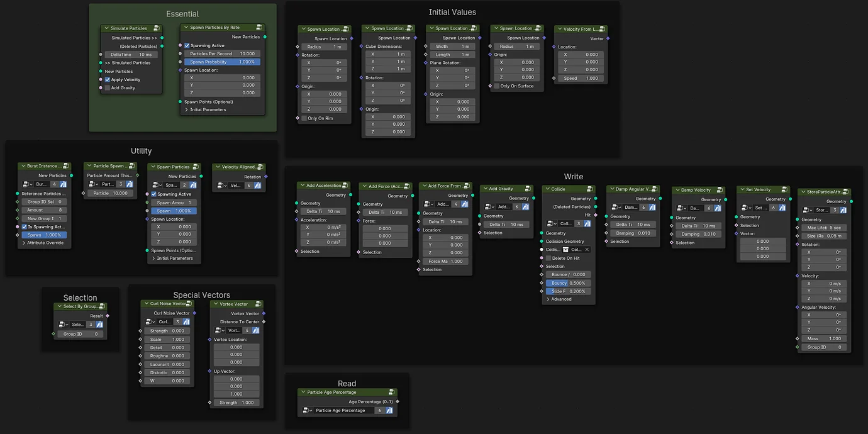This screenshot has height=434, width=868.
Task: Click Group ID field in Select By Group node
Action: (79, 334)
